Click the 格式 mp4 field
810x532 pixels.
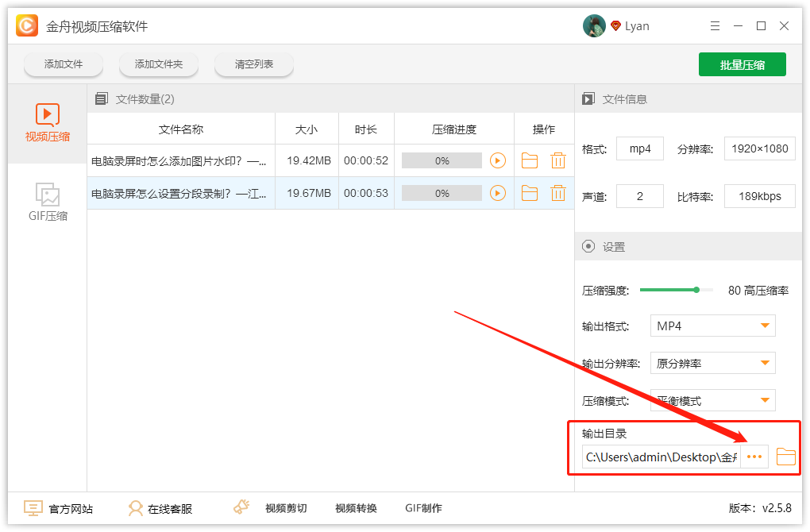pyautogui.click(x=639, y=148)
